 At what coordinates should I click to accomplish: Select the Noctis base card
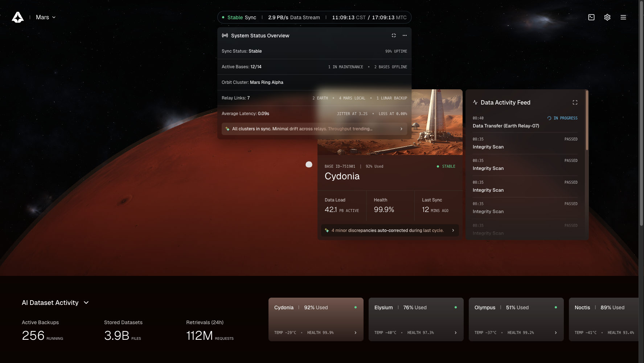[603, 319]
